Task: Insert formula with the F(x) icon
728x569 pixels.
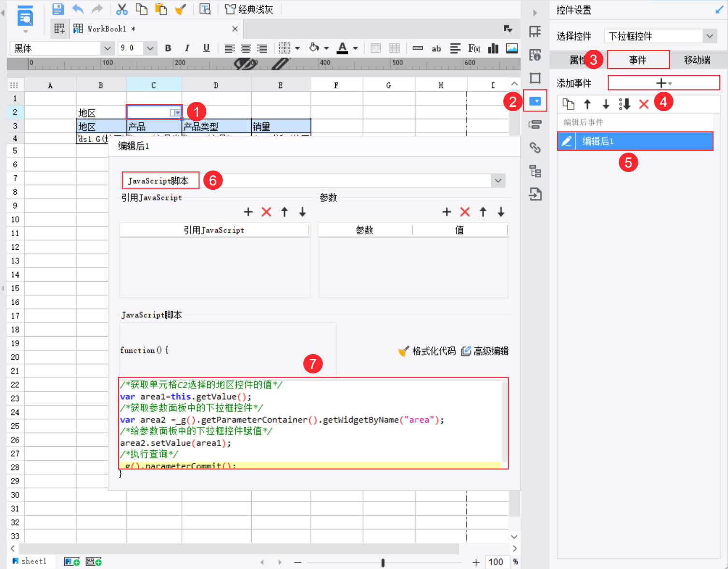Action: pos(474,48)
